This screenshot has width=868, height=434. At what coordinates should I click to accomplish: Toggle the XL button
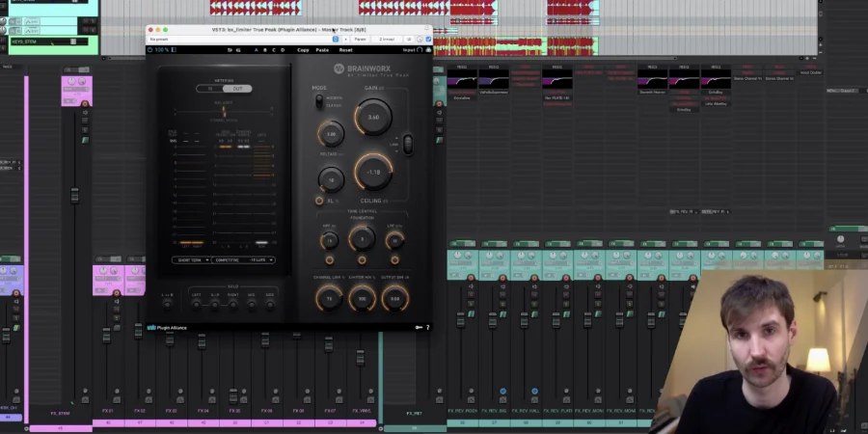[319, 201]
